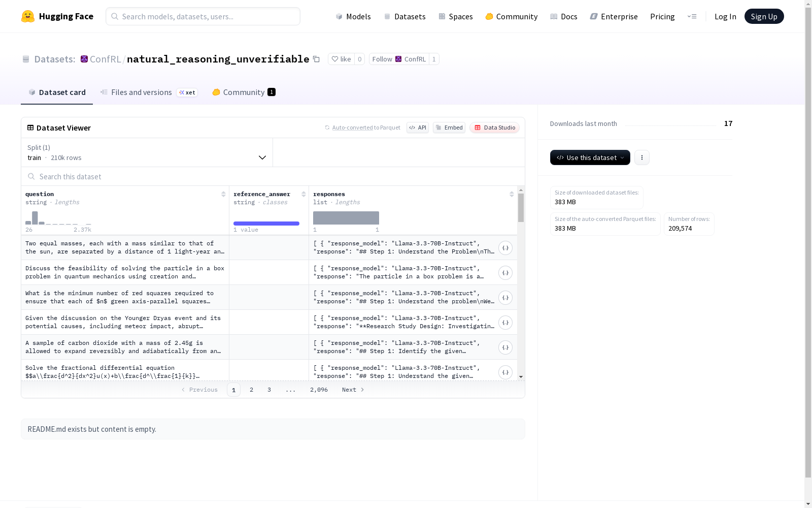Image resolution: width=812 pixels, height=508 pixels.
Task: Expand the JSON of the 'particle in a box' row
Action: 505,273
